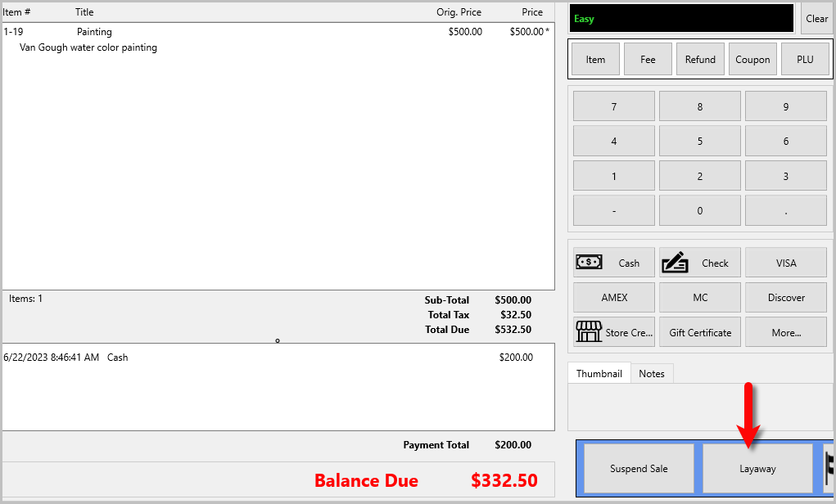Choose MC payment button
The width and height of the screenshot is (836, 504).
tap(699, 297)
